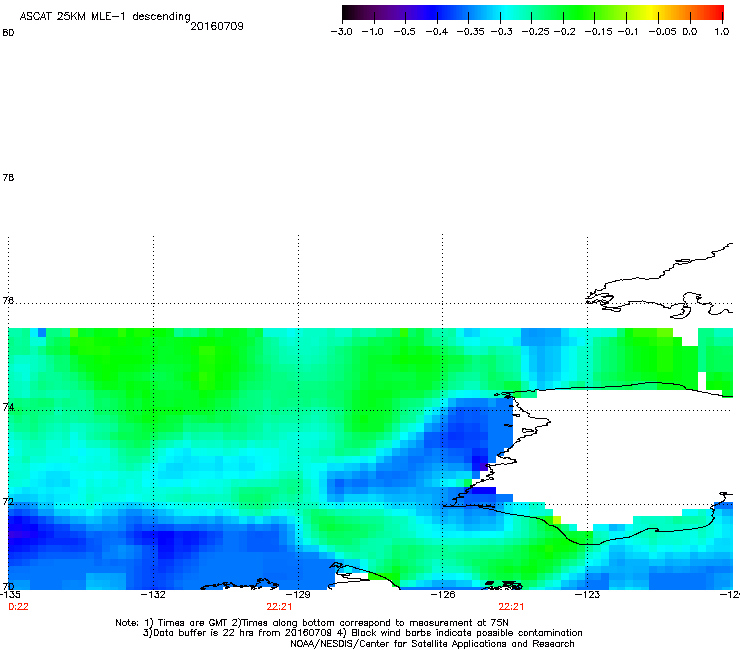Click the 'Times are GMT' note line
The height and width of the screenshot is (650, 740).
click(x=312, y=623)
